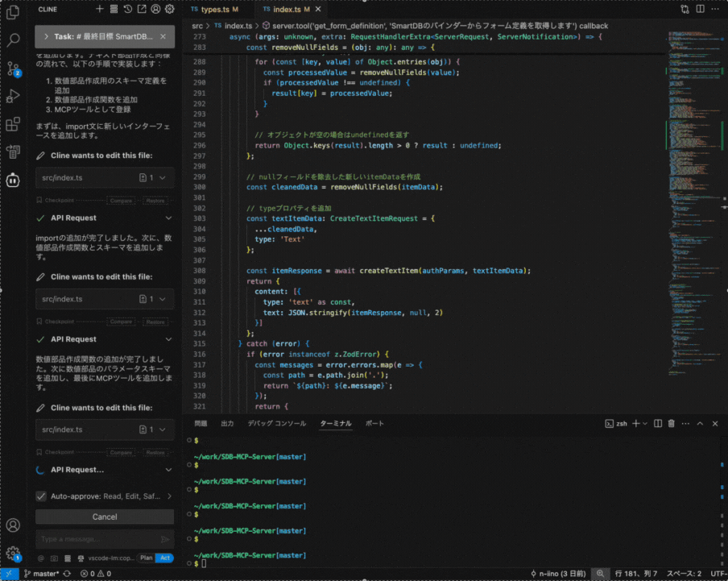
Task: Split the editor to the right
Action: (x=700, y=10)
